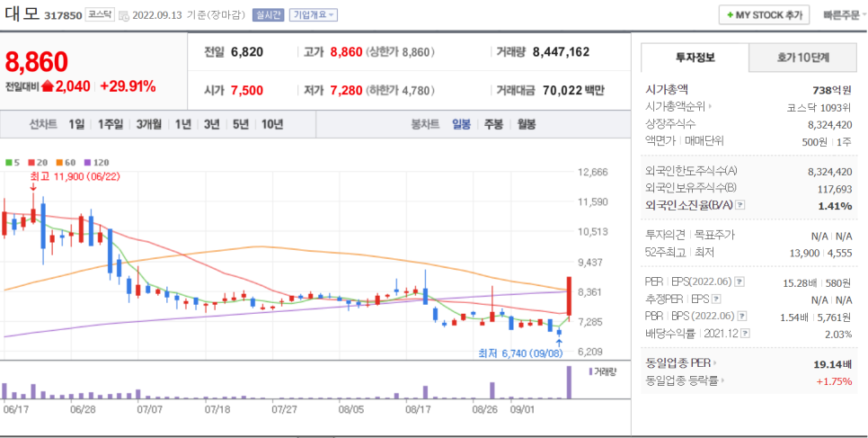Click the 시가총액 738억원 value
Screen dimensions: 868x438
831,90
